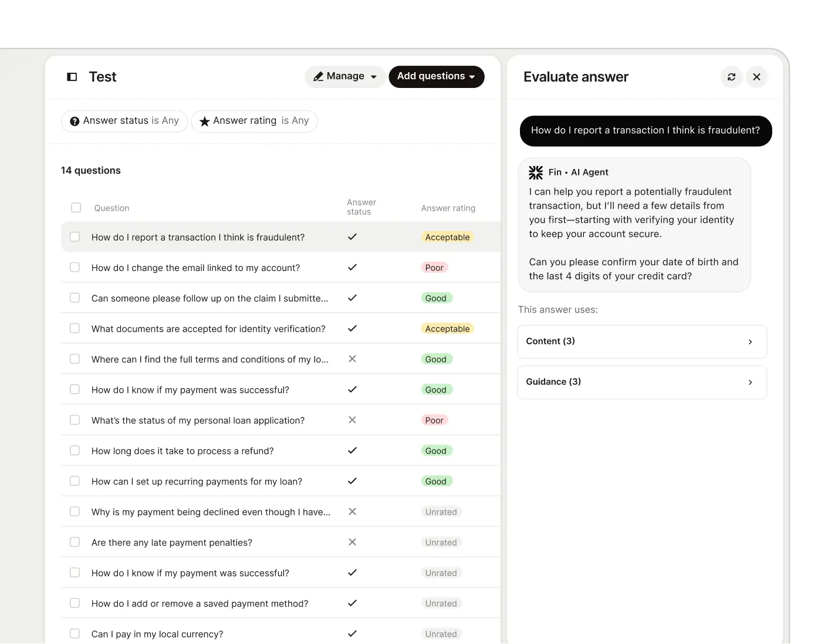Viewport: 838px width, 644px height.
Task: Check the select-all checkbox in table header
Action: click(76, 208)
